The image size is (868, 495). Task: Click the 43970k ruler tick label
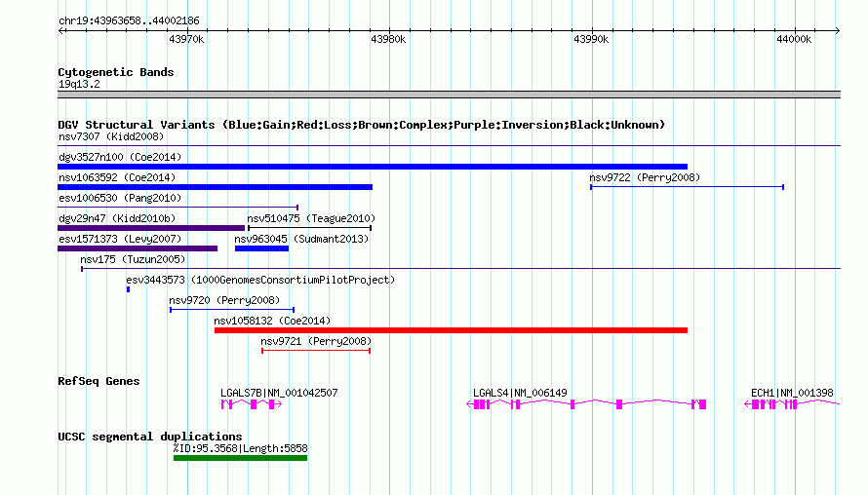click(x=186, y=39)
